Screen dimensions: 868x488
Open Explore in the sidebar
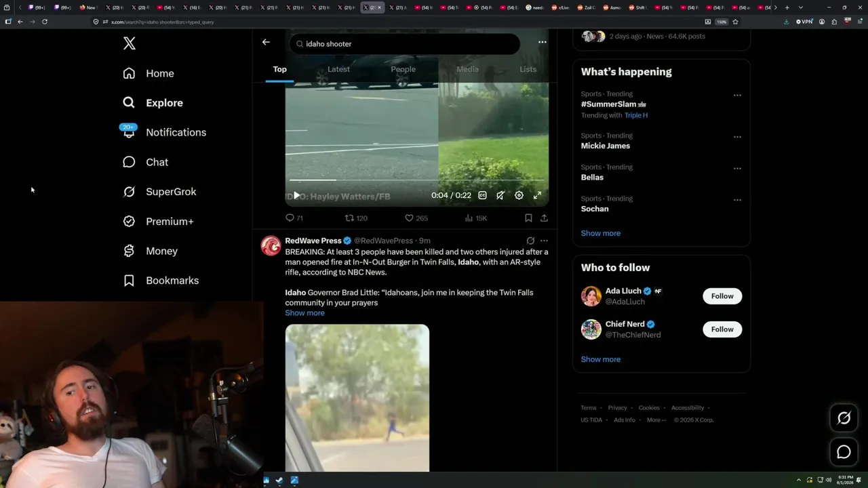[153, 103]
